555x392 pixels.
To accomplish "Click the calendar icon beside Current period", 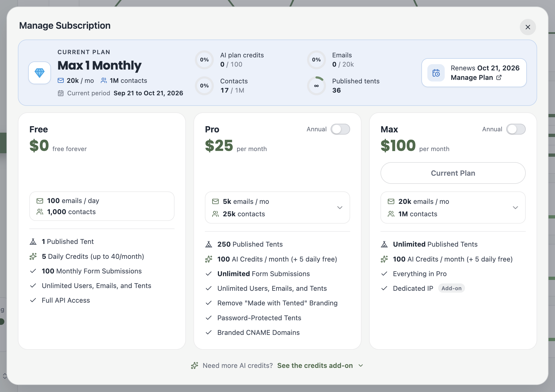I will coord(61,93).
